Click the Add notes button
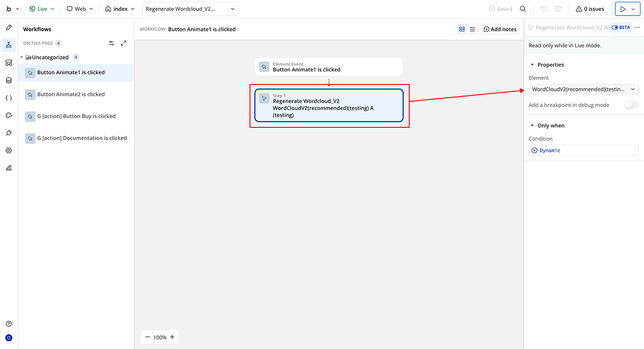This screenshot has width=644, height=349. [x=500, y=29]
